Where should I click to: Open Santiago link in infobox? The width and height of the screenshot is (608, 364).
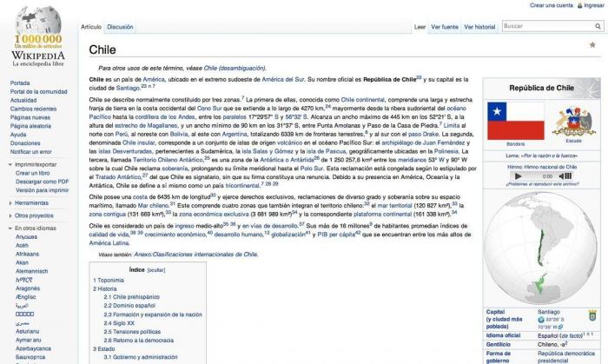click(549, 312)
